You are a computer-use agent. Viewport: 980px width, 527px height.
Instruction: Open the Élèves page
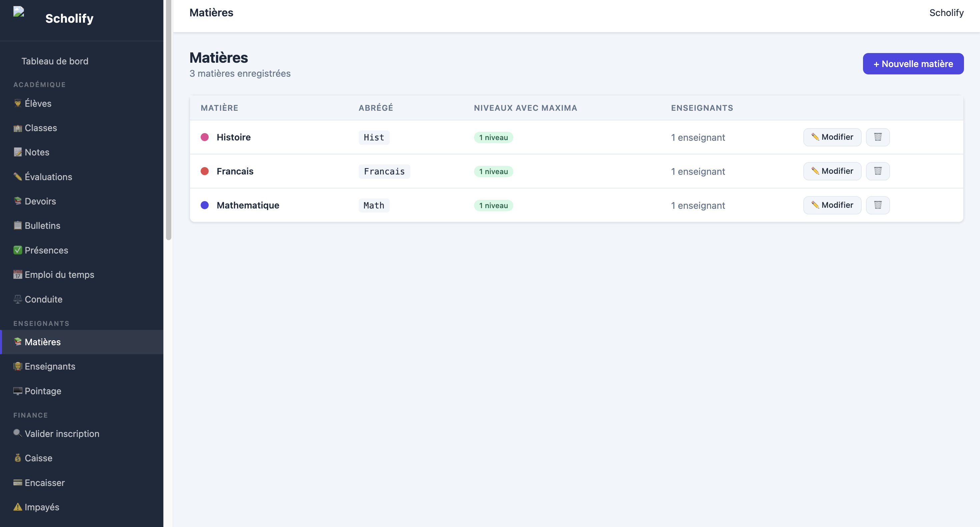[x=82, y=103]
